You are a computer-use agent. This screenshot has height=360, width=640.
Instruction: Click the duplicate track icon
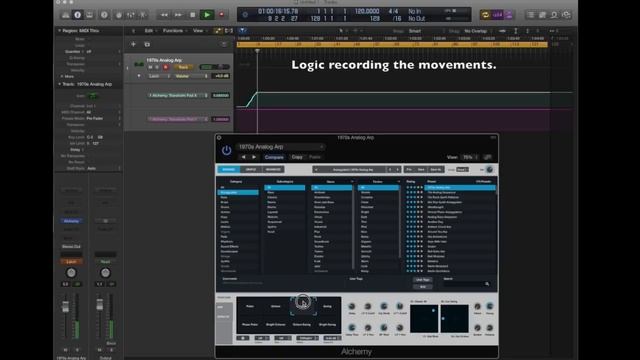(147, 44)
